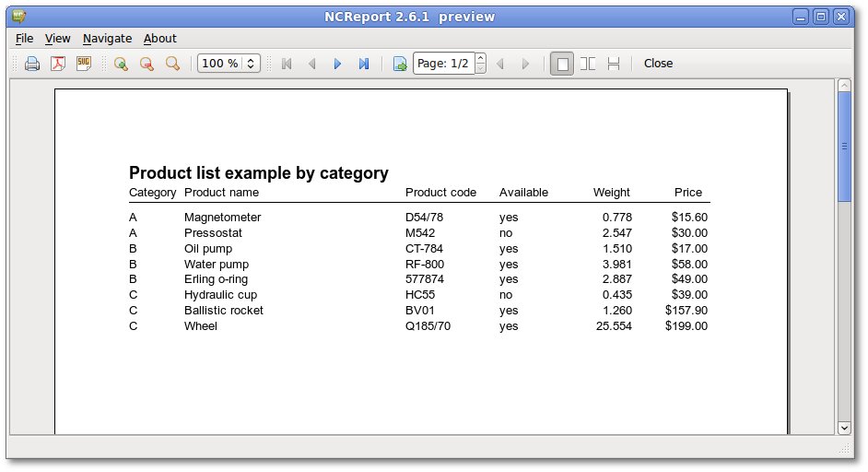This screenshot has width=868, height=472.
Task: Click the NCReport window app icon
Action: click(x=18, y=16)
